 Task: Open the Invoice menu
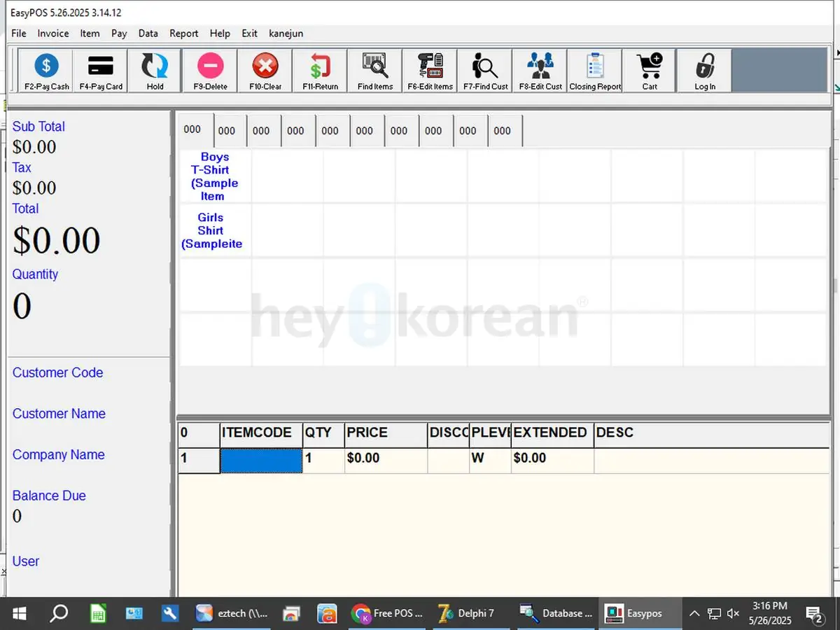coord(53,33)
